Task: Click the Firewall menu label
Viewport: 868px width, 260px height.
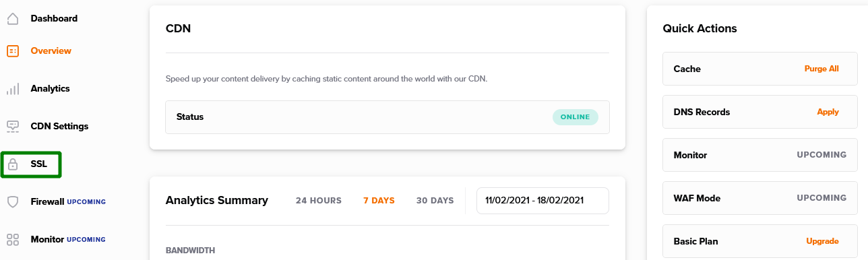Action: coord(47,201)
